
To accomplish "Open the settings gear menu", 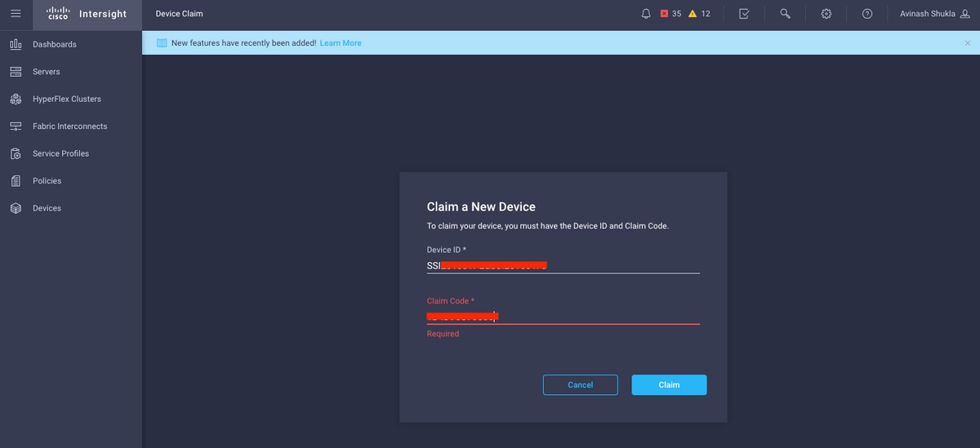I will pyautogui.click(x=826, y=14).
